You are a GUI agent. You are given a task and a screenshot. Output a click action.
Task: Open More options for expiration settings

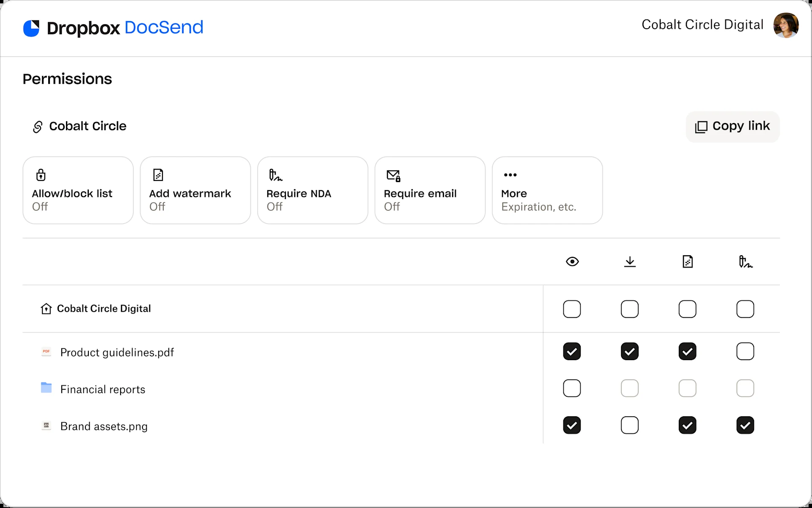(x=547, y=190)
